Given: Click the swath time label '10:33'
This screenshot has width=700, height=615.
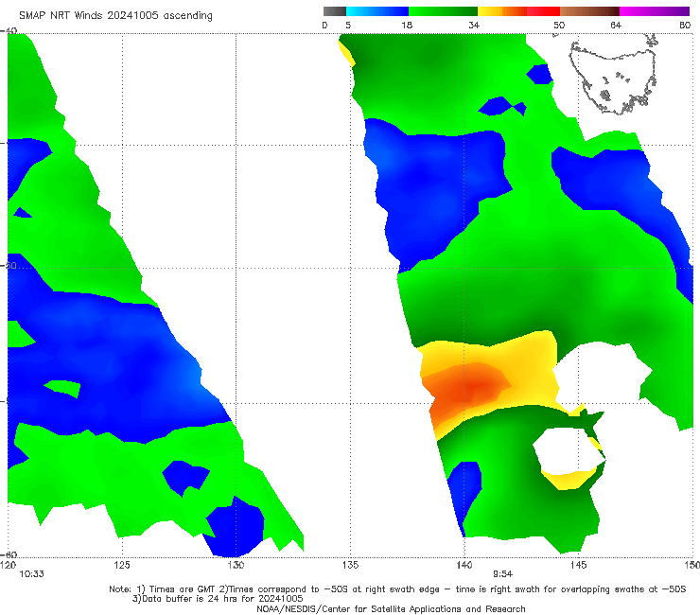Looking at the screenshot, I should click(31, 574).
